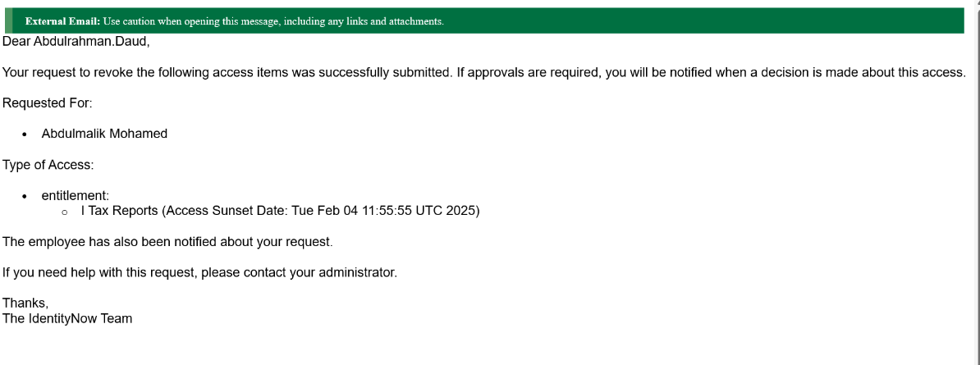This screenshot has width=980, height=365.
Task: Click the contact your administrator sentence
Action: 199,272
